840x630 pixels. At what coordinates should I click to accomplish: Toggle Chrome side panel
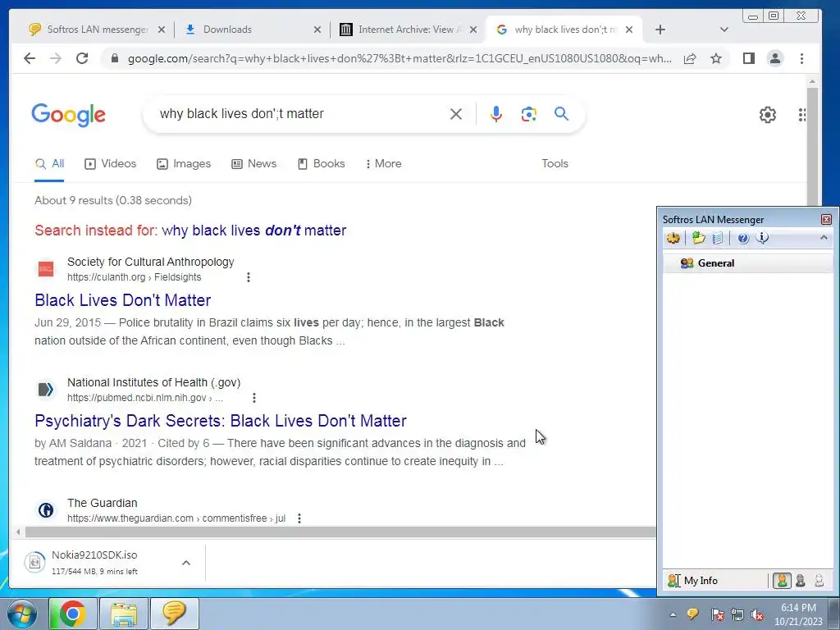click(x=749, y=58)
